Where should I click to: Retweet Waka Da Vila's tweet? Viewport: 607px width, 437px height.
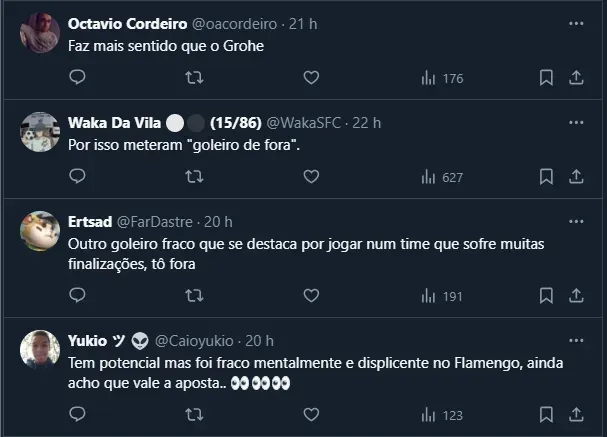(x=195, y=176)
